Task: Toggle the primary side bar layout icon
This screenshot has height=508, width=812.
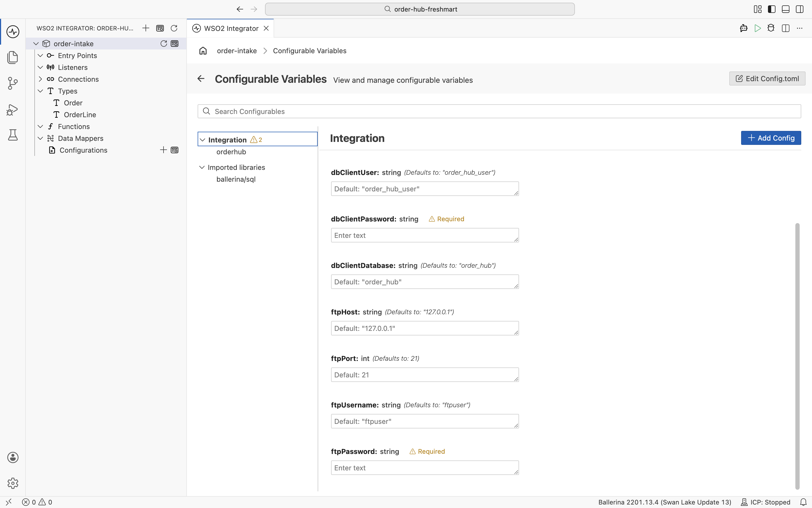Action: [772, 9]
